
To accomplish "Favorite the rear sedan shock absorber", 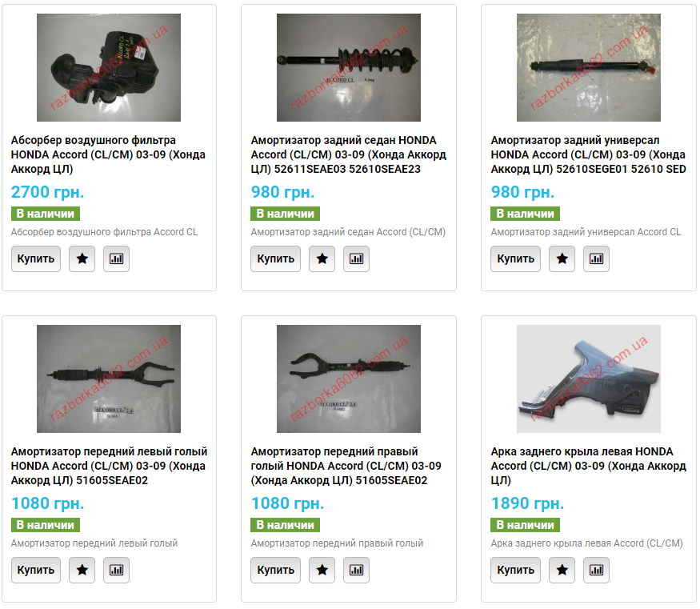I will click(x=322, y=259).
